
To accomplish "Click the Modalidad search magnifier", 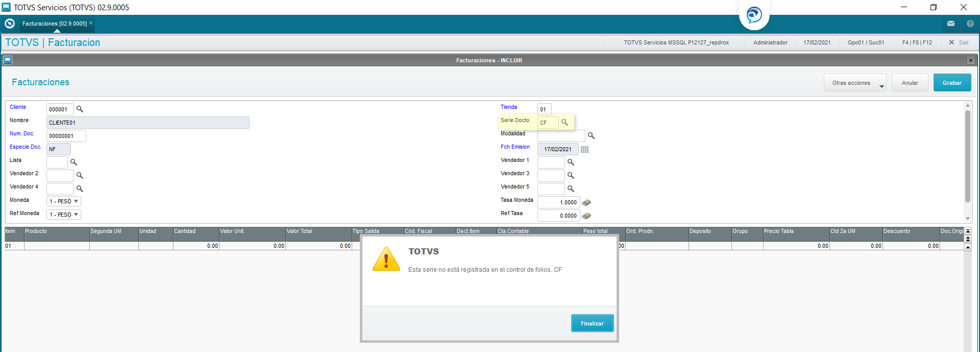I will point(591,136).
